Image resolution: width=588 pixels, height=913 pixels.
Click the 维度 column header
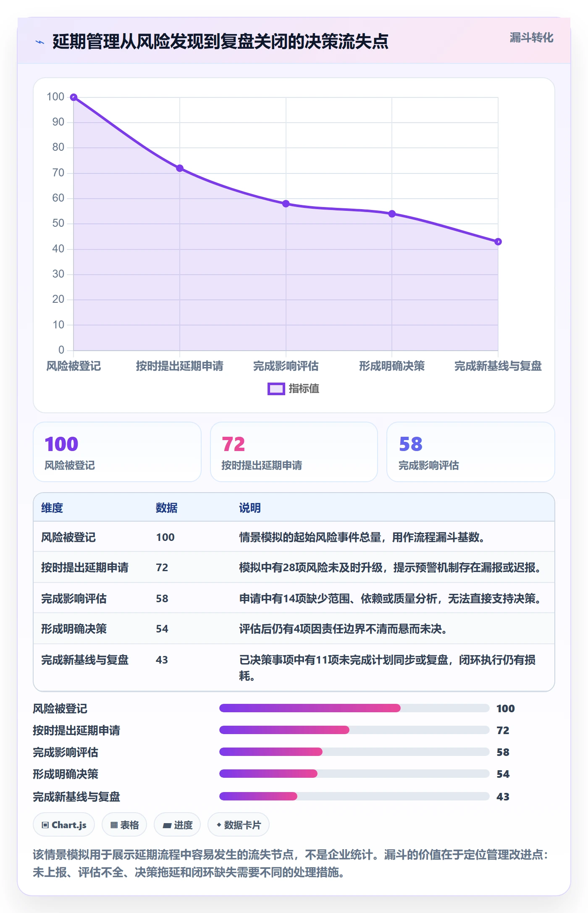click(x=52, y=508)
